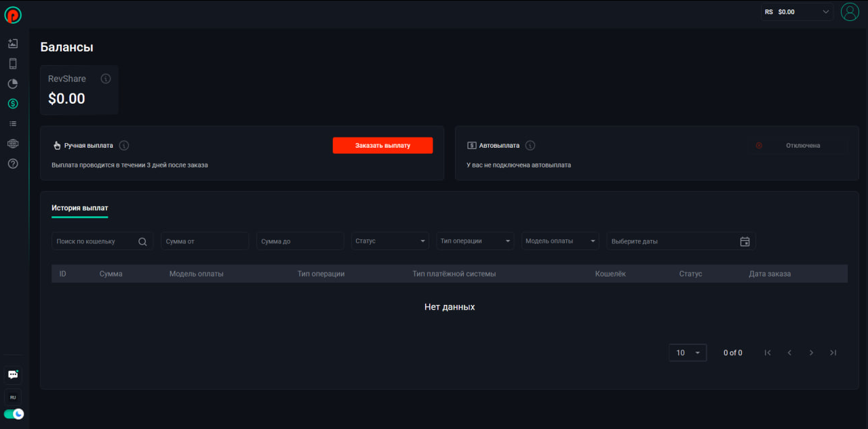Click the Заказать выплату button
The height and width of the screenshot is (429, 868).
(x=382, y=146)
